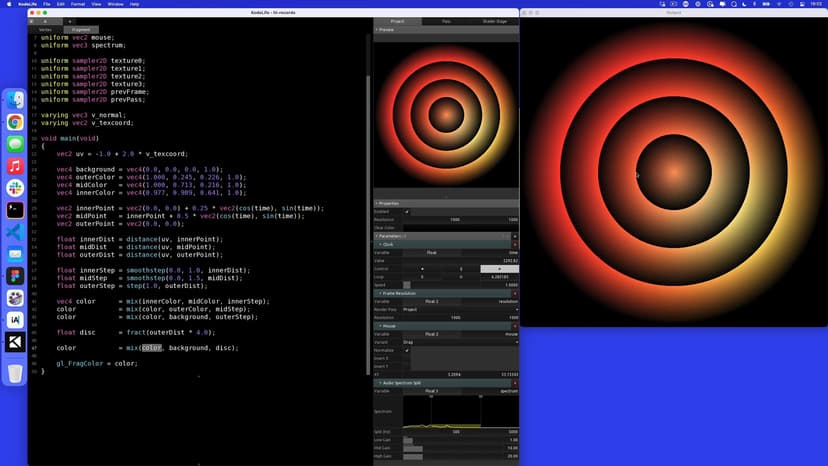Open Terminal from the dock
The height and width of the screenshot is (466, 828).
15,209
